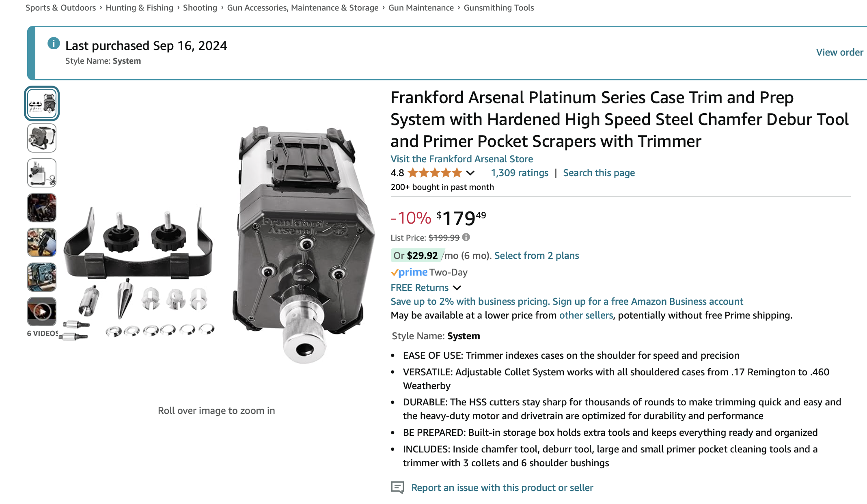Click the Prime Two-Day logo
Image resolution: width=867 pixels, height=504 pixels.
point(409,272)
